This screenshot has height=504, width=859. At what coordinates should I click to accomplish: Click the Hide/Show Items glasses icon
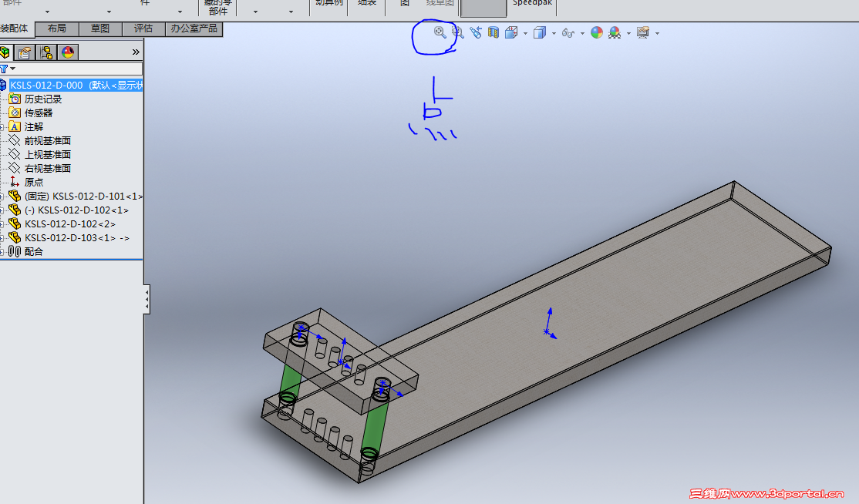point(568,33)
